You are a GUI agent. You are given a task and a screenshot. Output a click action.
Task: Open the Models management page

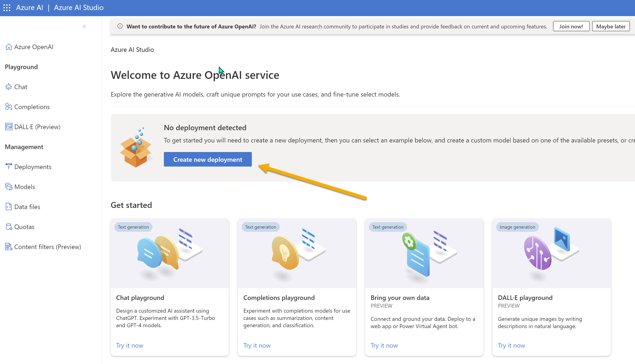[x=25, y=187]
